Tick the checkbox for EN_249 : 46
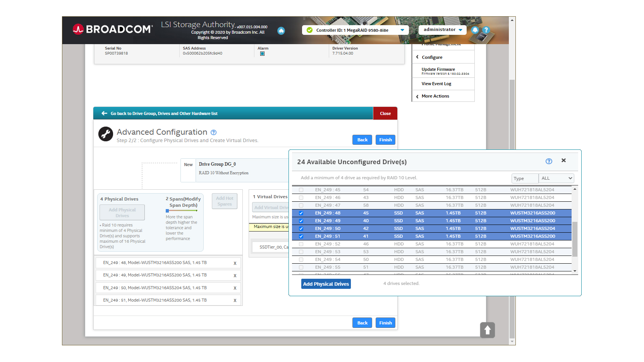The image size is (644, 362). (x=301, y=197)
